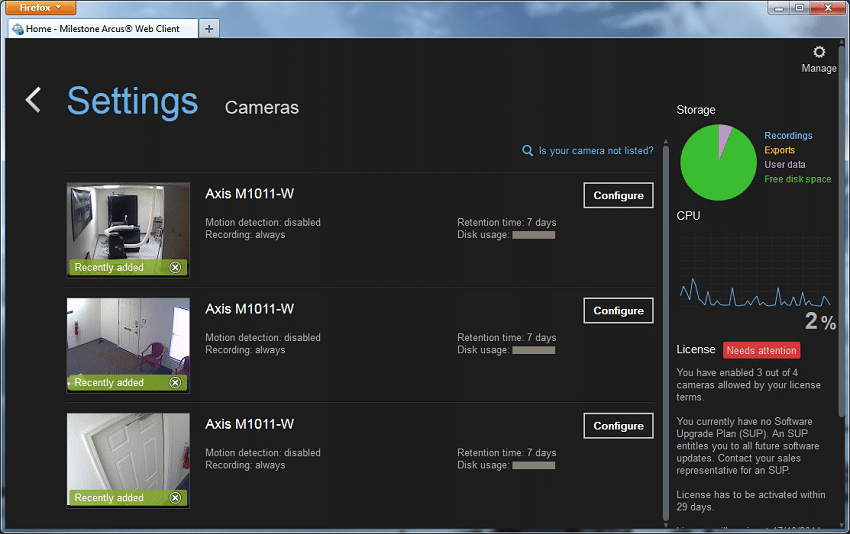Click the Settings heading
Screen dimensions: 850x534
pos(132,101)
